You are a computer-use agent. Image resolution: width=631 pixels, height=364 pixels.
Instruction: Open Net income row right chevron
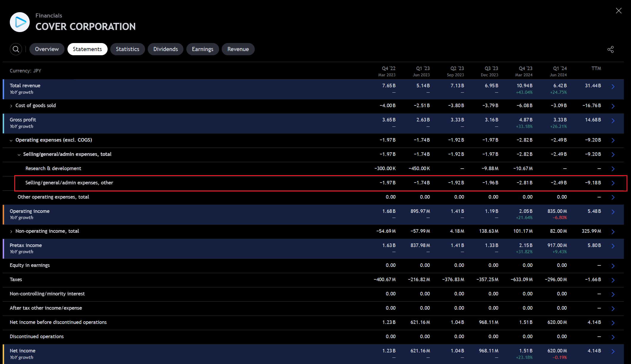(x=613, y=352)
